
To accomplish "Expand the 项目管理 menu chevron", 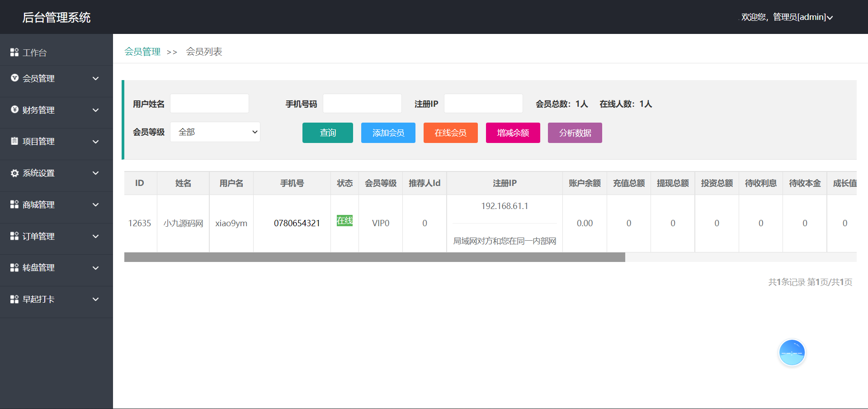I will click(x=96, y=142).
